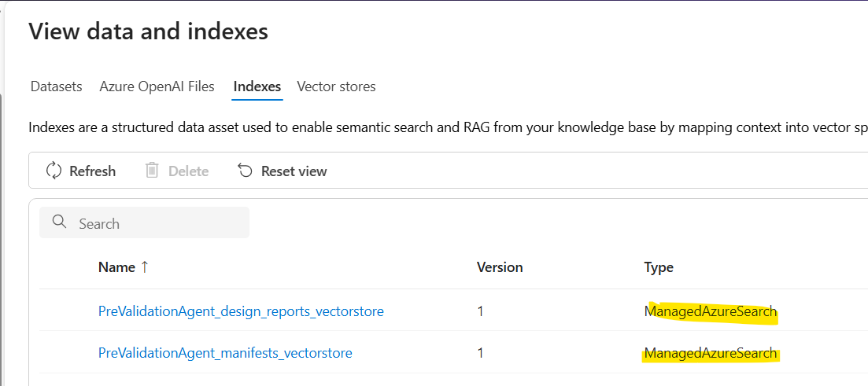Open the Azure OpenAI Files tab

point(157,86)
